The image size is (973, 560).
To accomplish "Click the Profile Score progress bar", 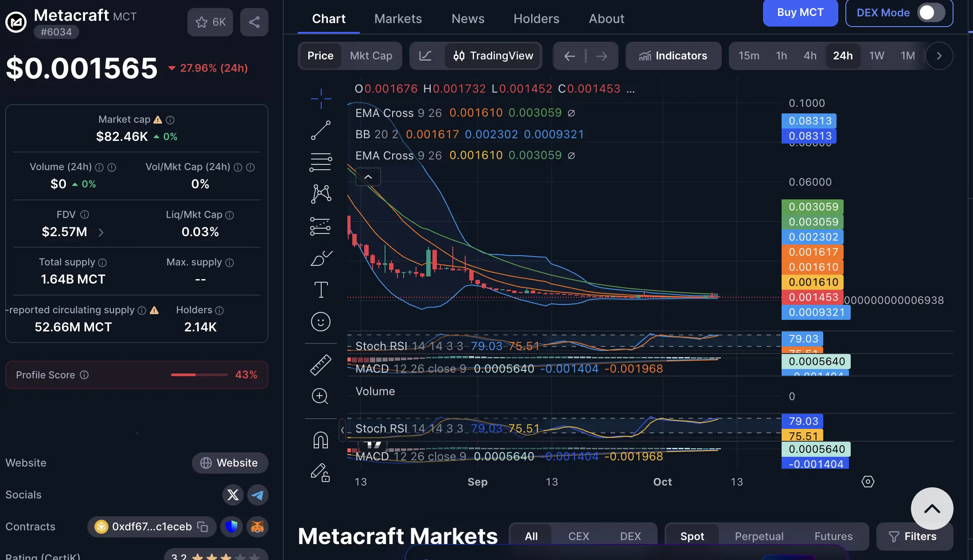I will point(199,375).
